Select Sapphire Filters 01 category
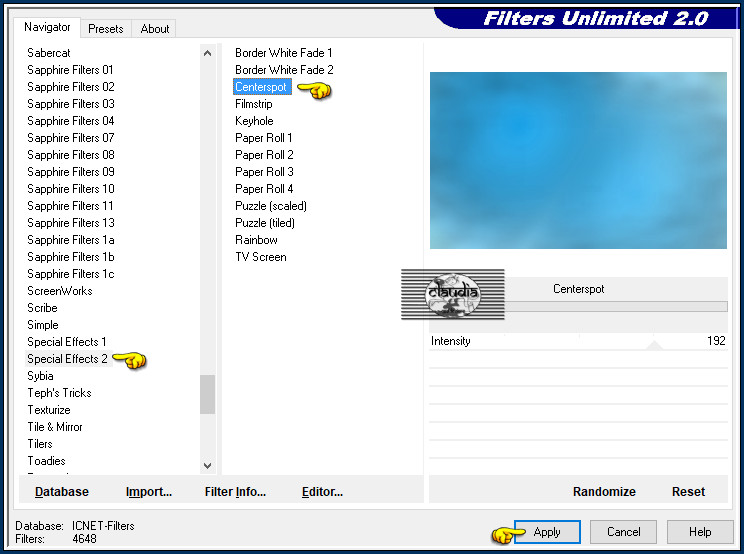Viewport: 744px width, 554px height. tap(70, 70)
